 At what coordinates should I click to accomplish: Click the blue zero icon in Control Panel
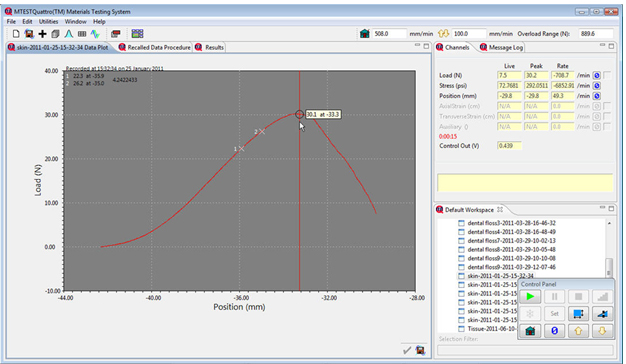[x=554, y=331]
